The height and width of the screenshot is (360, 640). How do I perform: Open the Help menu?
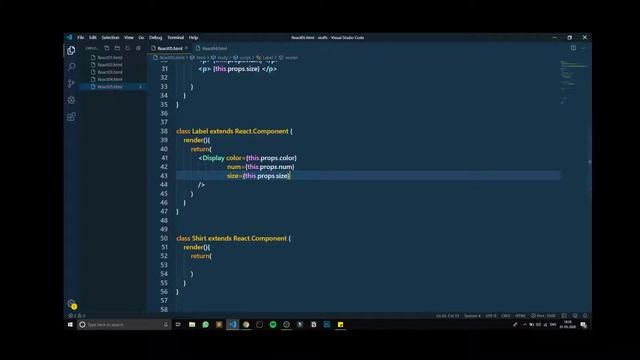point(193,38)
